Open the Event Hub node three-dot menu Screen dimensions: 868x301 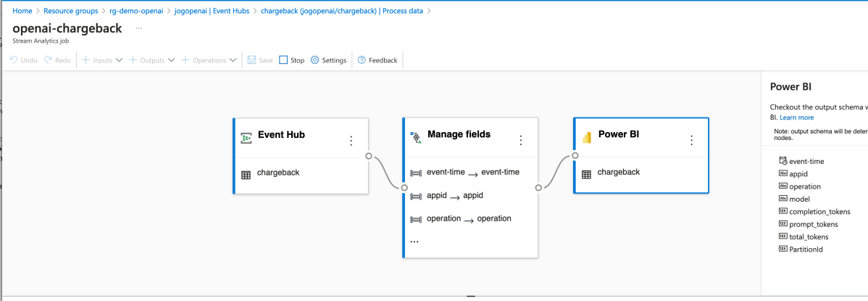coord(351,141)
